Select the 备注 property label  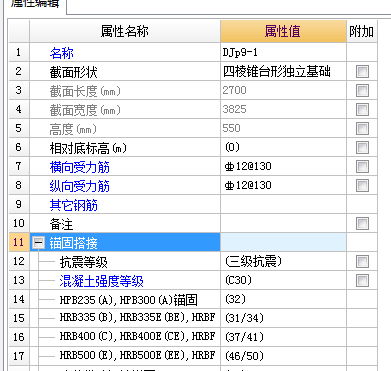click(62, 224)
